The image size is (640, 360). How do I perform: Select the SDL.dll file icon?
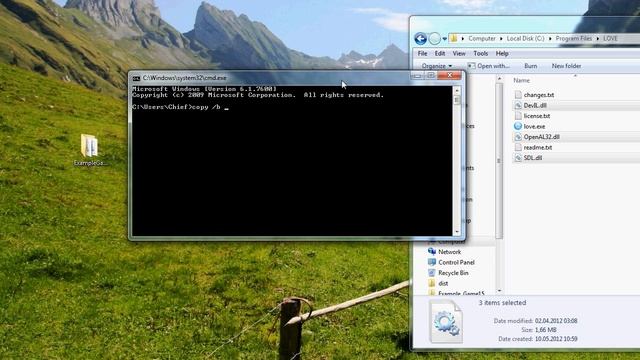pyautogui.click(x=518, y=158)
